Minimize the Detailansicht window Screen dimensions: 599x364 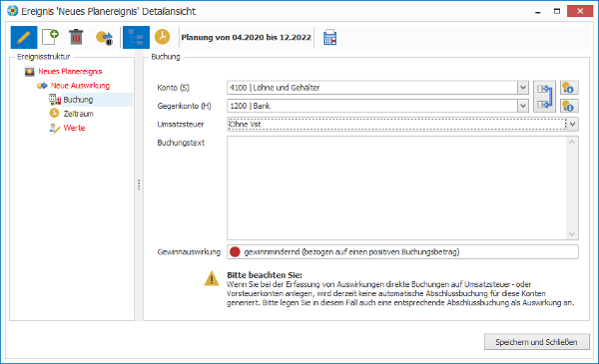coord(538,11)
